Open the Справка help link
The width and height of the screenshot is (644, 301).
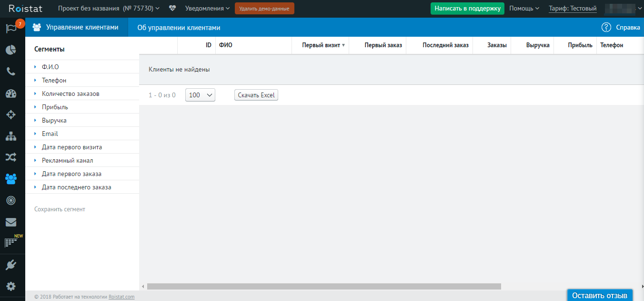628,27
